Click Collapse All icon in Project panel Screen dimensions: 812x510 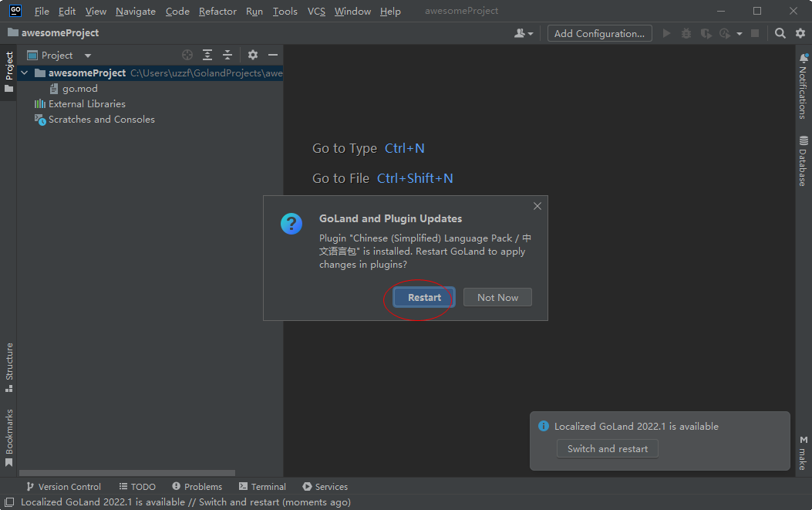coord(227,55)
